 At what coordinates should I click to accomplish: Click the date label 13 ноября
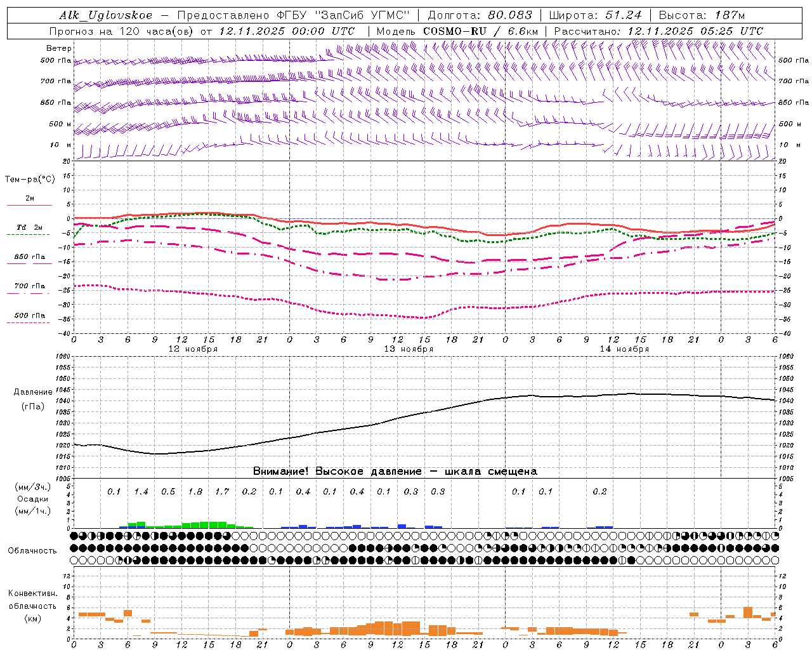coord(409,349)
